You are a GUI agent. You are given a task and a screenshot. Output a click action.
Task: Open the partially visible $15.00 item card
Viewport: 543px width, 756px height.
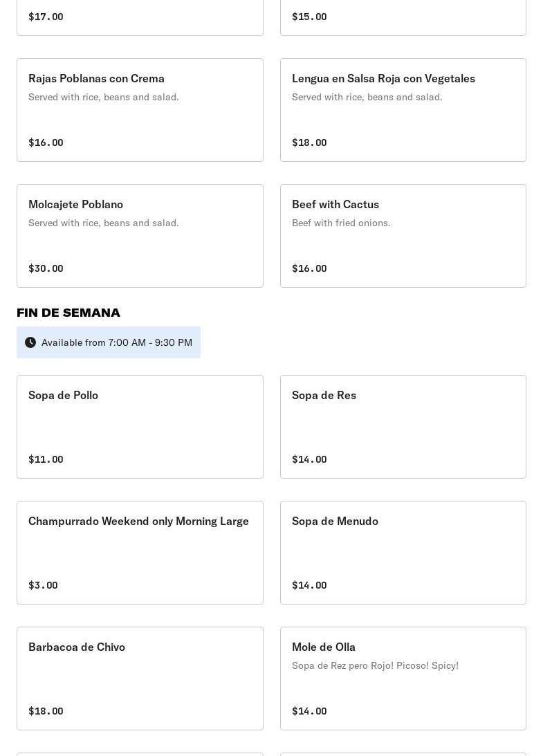(x=403, y=17)
